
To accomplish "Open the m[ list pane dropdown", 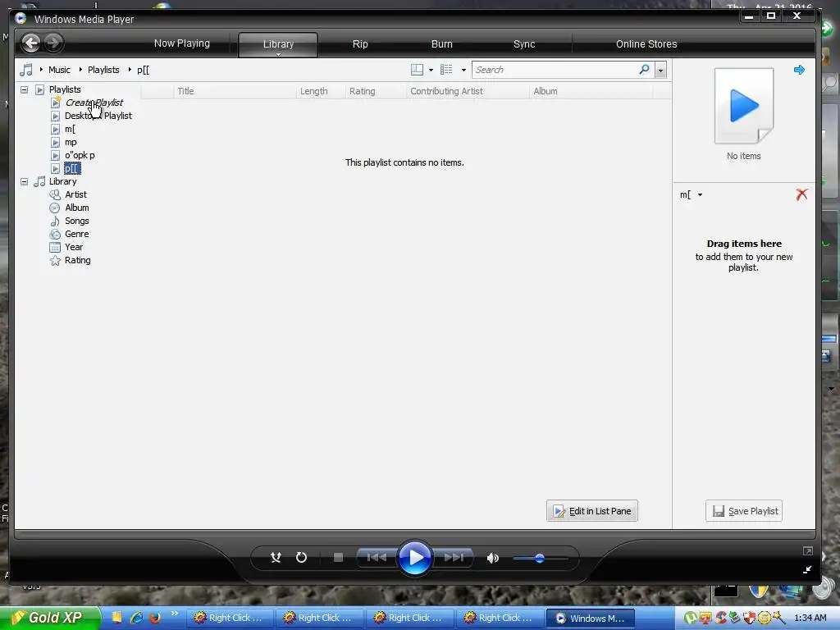I will (x=700, y=195).
